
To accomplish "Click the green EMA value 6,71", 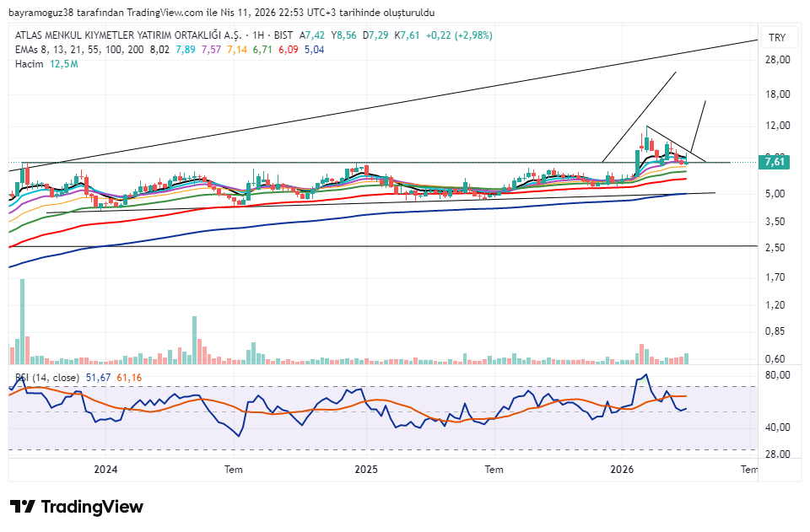I will 262,50.
